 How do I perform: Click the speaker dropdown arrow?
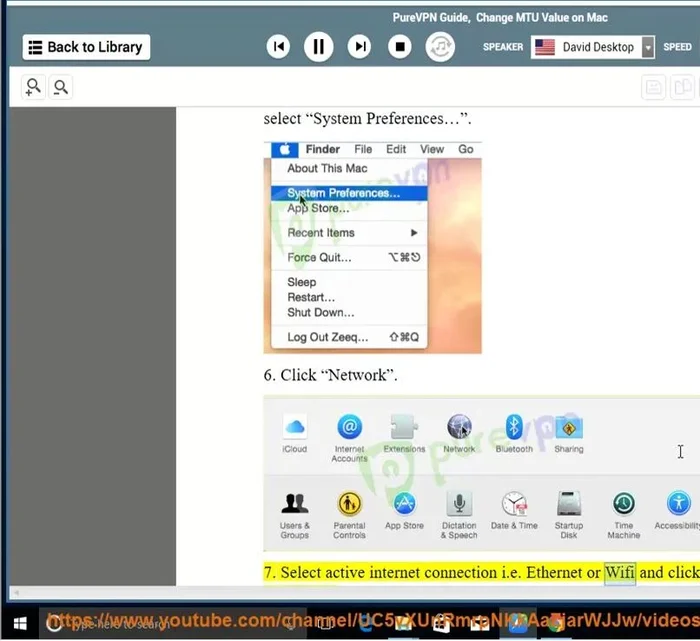[648, 47]
